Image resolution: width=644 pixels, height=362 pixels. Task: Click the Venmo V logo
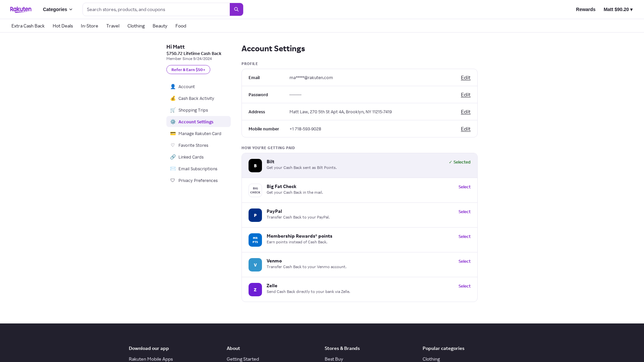pyautogui.click(x=255, y=265)
